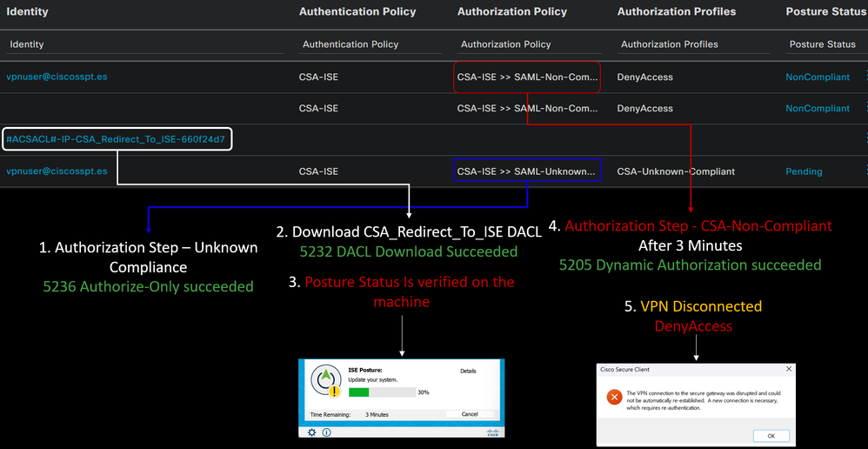868x449 pixels.
Task: Select DenyAccess in the first vpnuser row
Action: click(x=644, y=77)
